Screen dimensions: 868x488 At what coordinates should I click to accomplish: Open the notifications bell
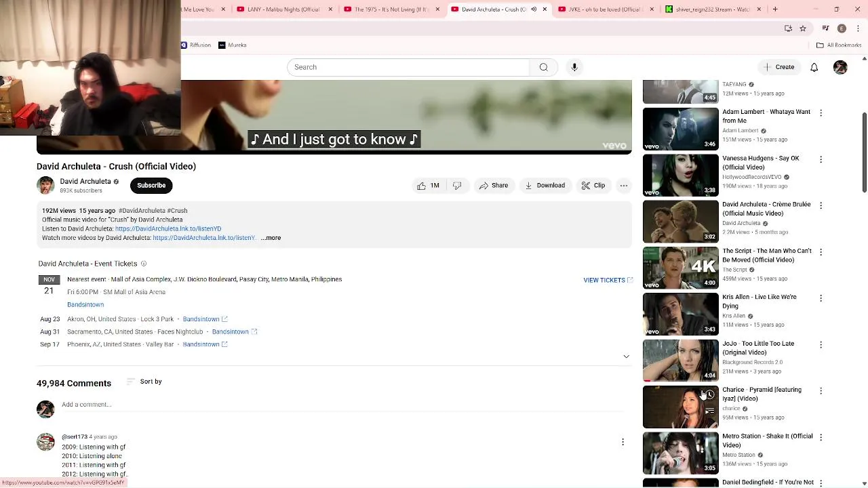coord(814,67)
